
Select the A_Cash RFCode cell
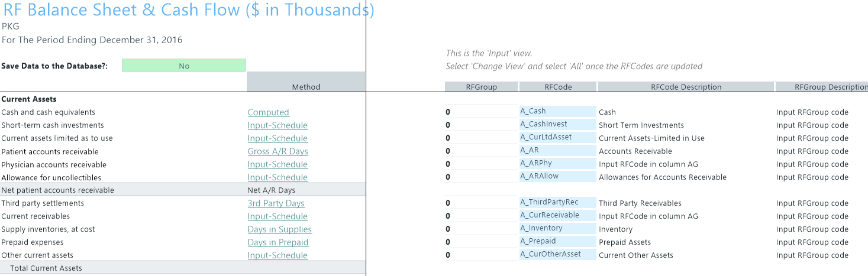pos(558,111)
